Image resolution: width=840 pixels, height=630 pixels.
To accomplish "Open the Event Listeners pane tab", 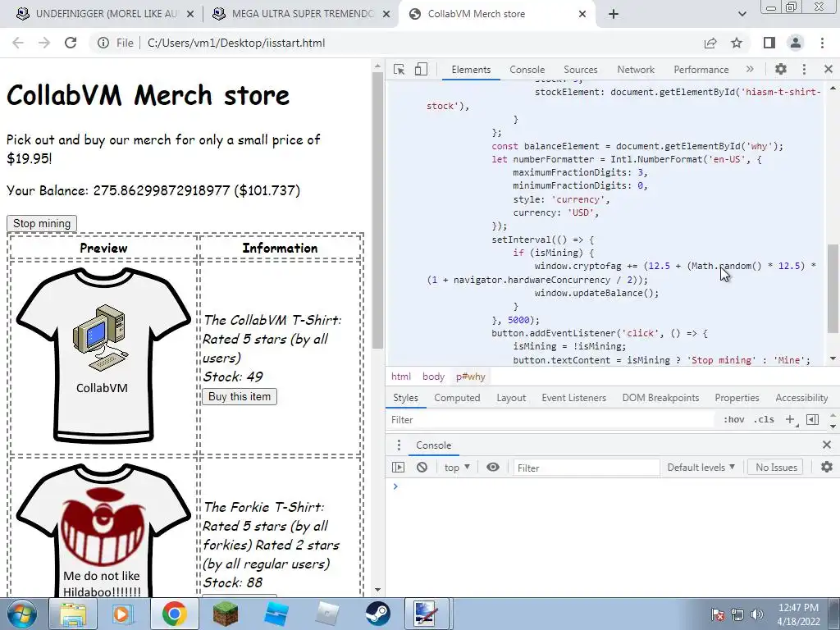I will 573,398.
